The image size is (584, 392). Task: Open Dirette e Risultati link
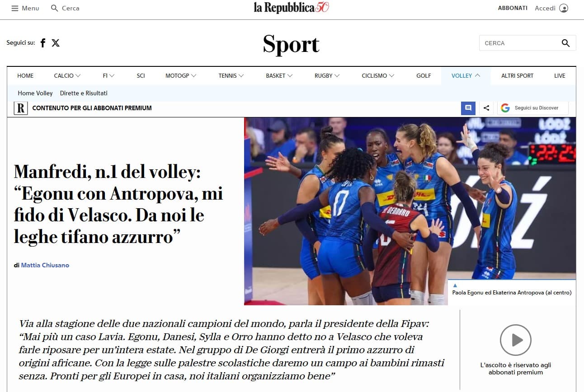click(84, 93)
